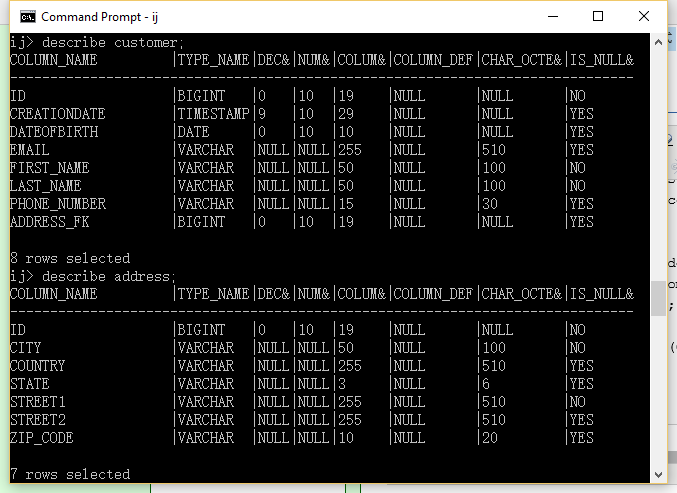Click the YES value in ZIP_CODE row
This screenshot has width=677, height=493.
tap(582, 438)
